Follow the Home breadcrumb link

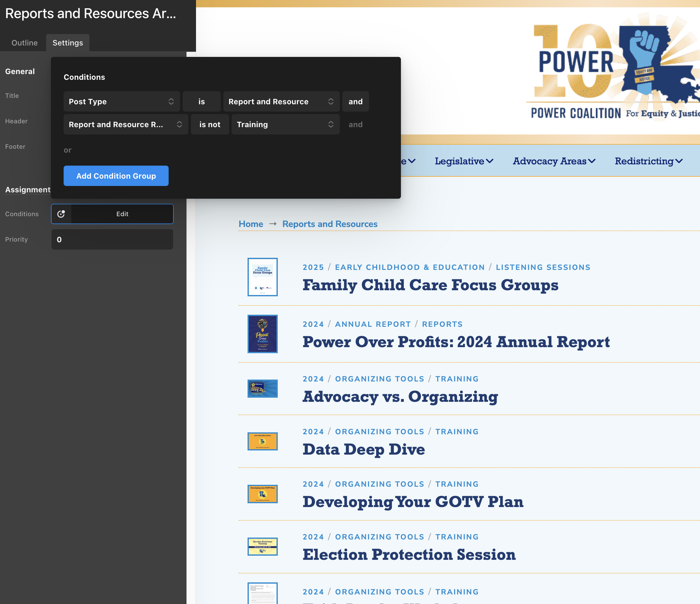(x=251, y=224)
